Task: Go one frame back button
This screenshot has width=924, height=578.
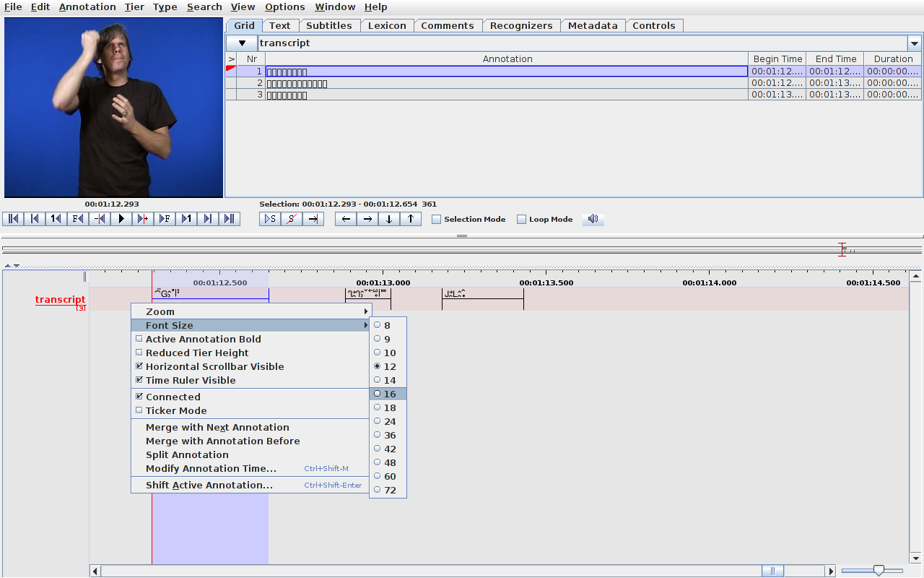Action: [x=78, y=219]
